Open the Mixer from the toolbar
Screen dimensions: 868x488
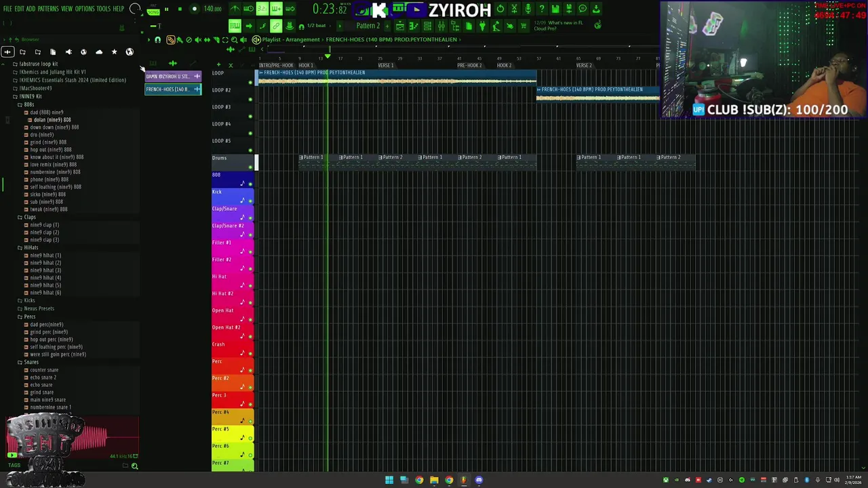pyautogui.click(x=441, y=26)
